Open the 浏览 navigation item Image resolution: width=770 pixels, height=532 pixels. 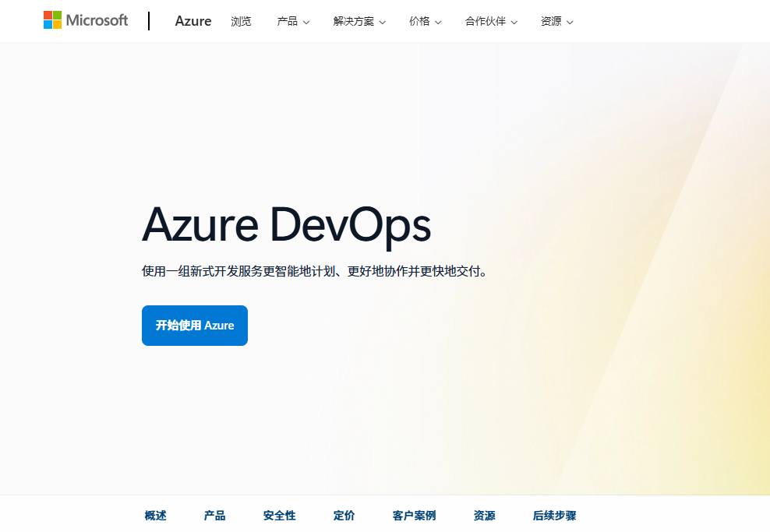(241, 21)
